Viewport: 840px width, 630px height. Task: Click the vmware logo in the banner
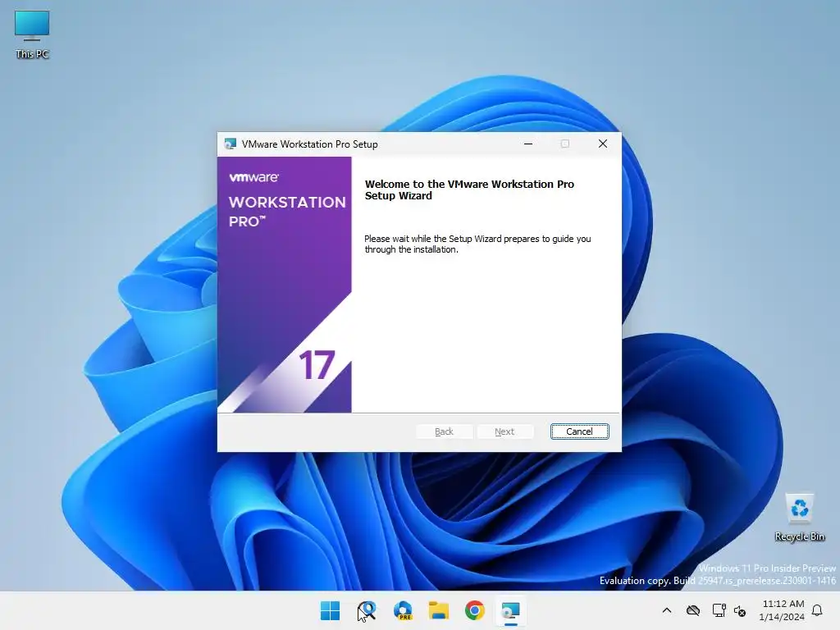[254, 177]
